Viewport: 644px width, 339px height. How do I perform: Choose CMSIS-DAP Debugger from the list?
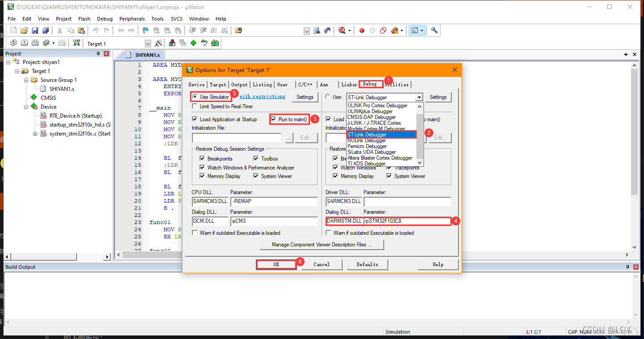pos(371,117)
